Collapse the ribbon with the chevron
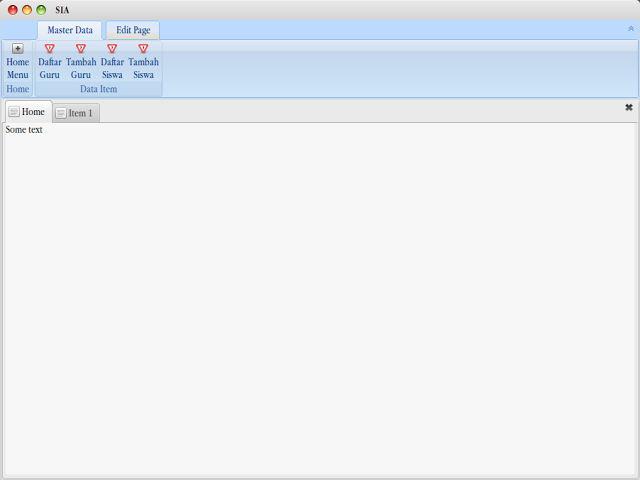The width and height of the screenshot is (640, 480). 630,29
